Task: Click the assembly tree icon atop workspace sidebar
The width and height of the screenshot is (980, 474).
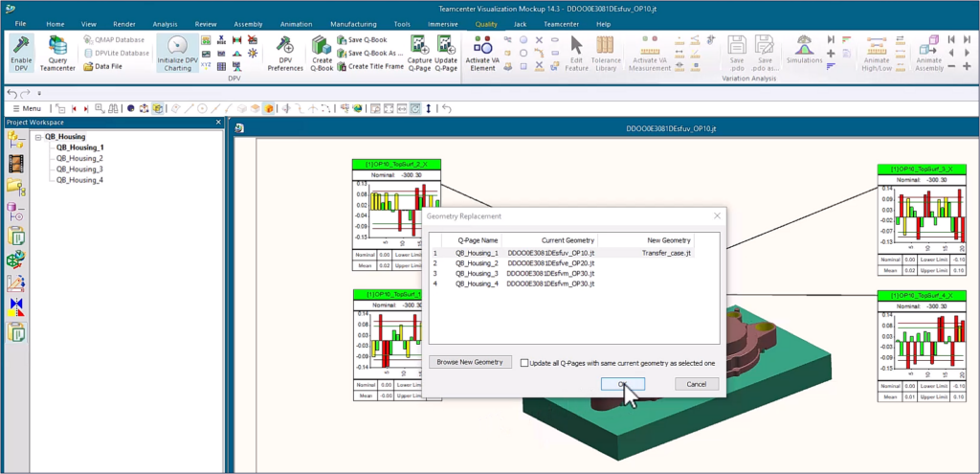Action: coord(16,140)
